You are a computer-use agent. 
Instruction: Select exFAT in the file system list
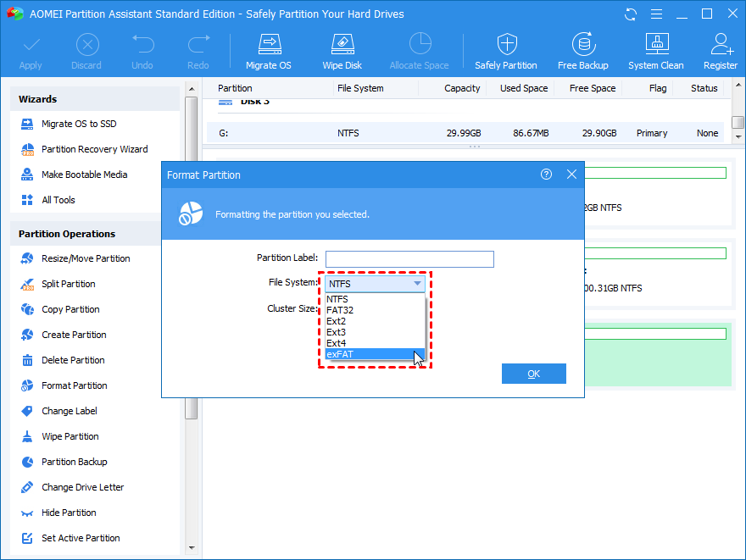(x=375, y=354)
